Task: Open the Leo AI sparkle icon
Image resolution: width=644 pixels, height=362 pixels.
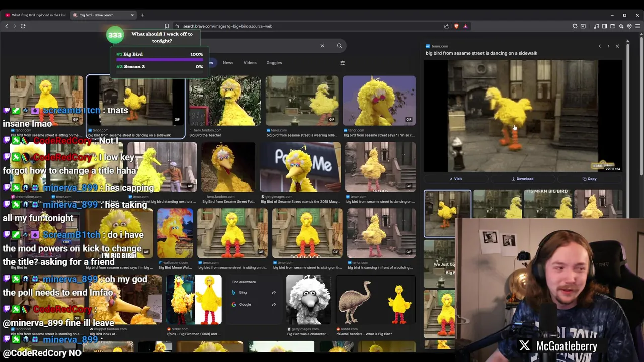Action: coord(621,26)
